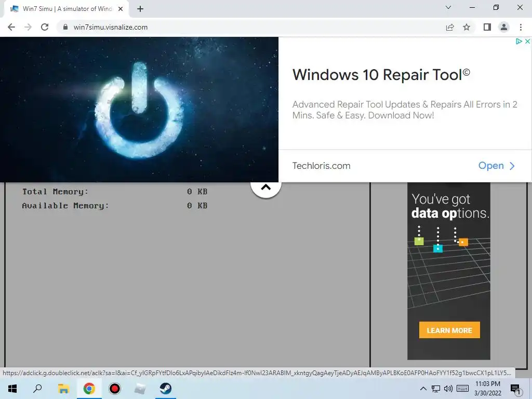The image size is (532, 399).
Task: Open the browser side panel
Action: pyautogui.click(x=487, y=27)
